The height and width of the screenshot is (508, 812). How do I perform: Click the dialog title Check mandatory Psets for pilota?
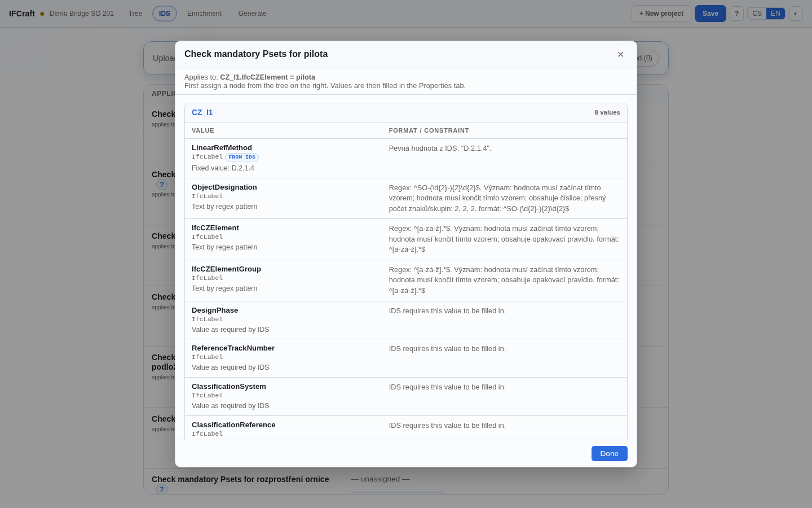(256, 54)
